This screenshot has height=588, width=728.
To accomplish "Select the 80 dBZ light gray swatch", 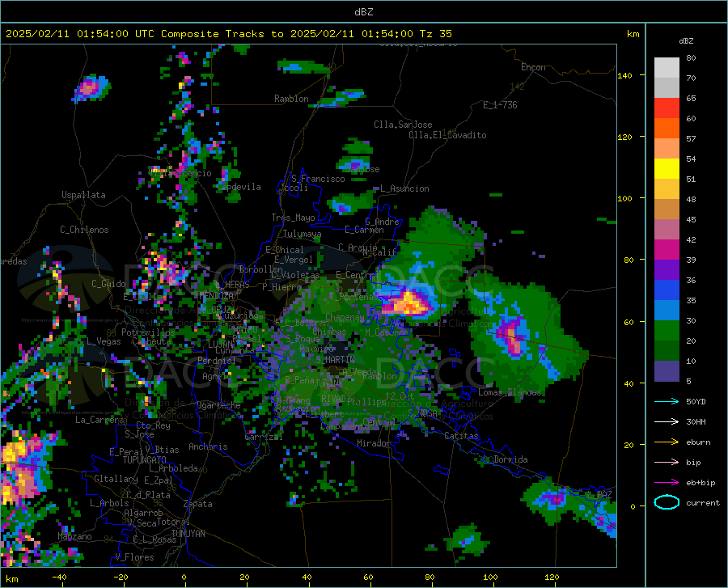I will coord(667,67).
